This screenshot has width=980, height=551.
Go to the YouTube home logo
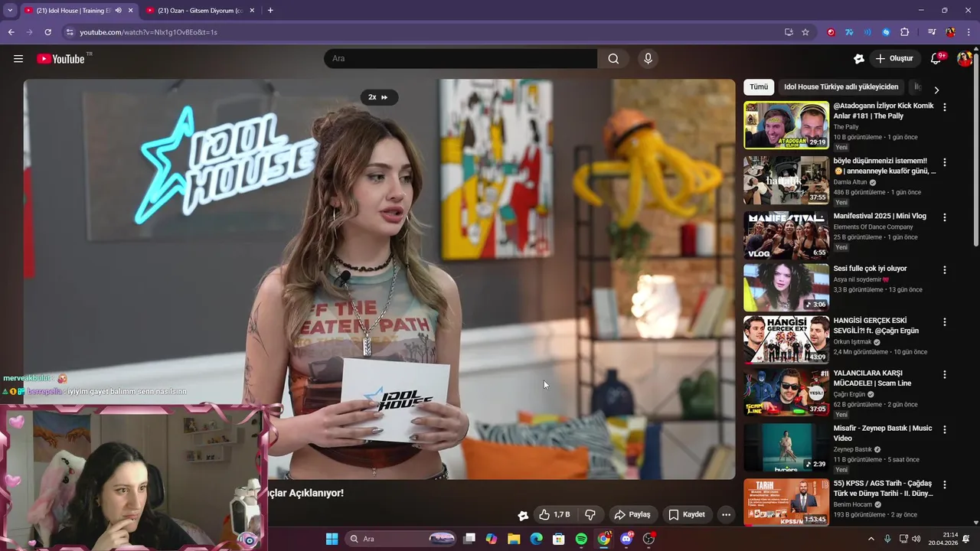[x=60, y=59]
